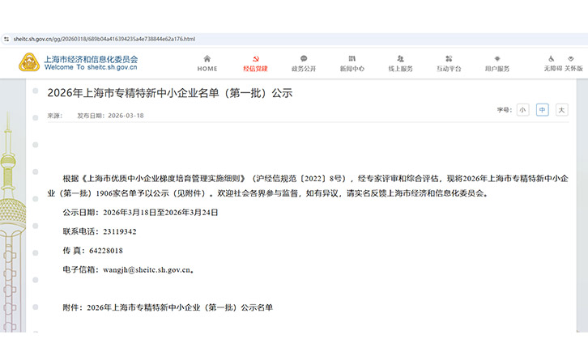Open the 新闻中心 news icon
The image size is (588, 364).
pos(352,58)
